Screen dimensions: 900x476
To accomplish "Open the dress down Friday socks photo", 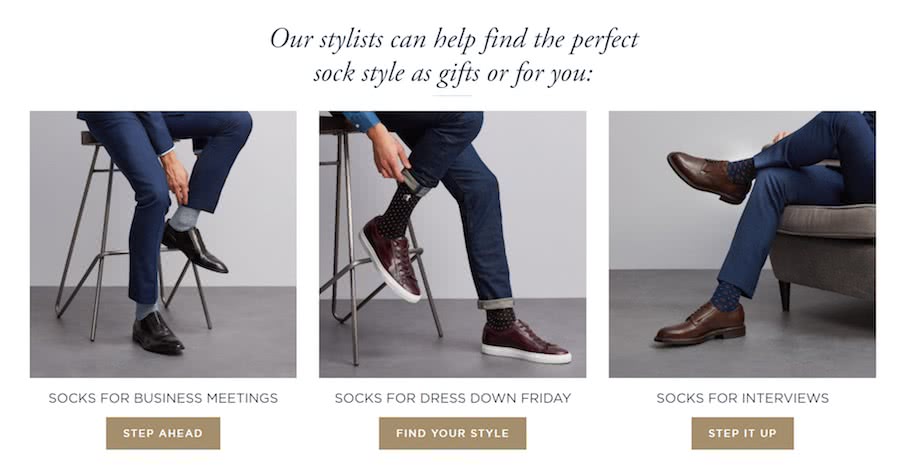I will pos(452,243).
